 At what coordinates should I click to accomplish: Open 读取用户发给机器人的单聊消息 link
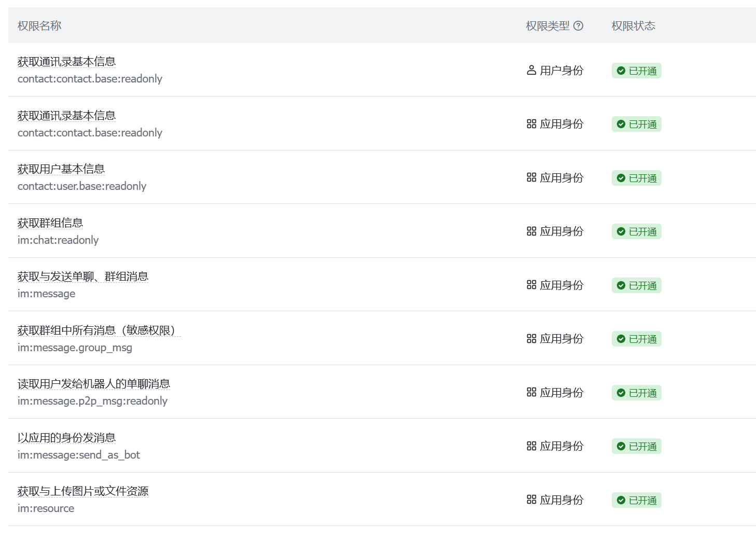(94, 384)
